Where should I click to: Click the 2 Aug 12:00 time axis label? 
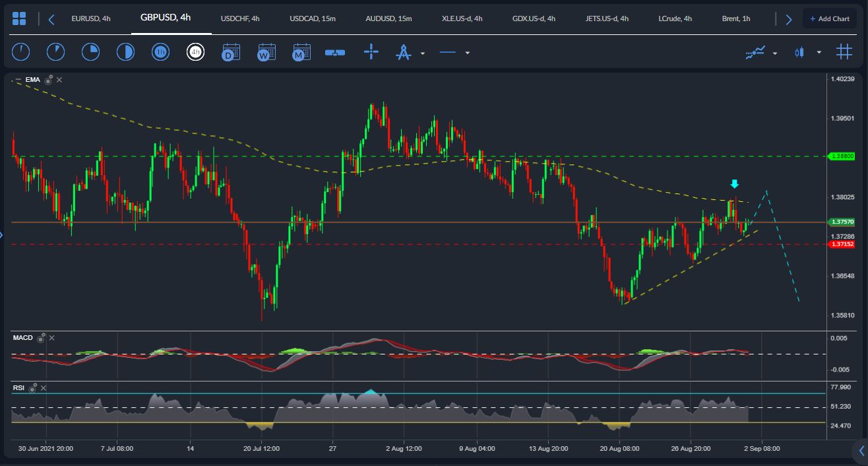pos(404,449)
